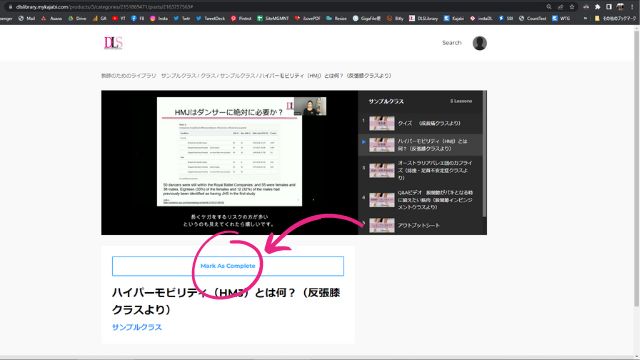Select the ハイパーモビリティ lesson in playlist
This screenshot has height=360, width=640.
point(420,145)
